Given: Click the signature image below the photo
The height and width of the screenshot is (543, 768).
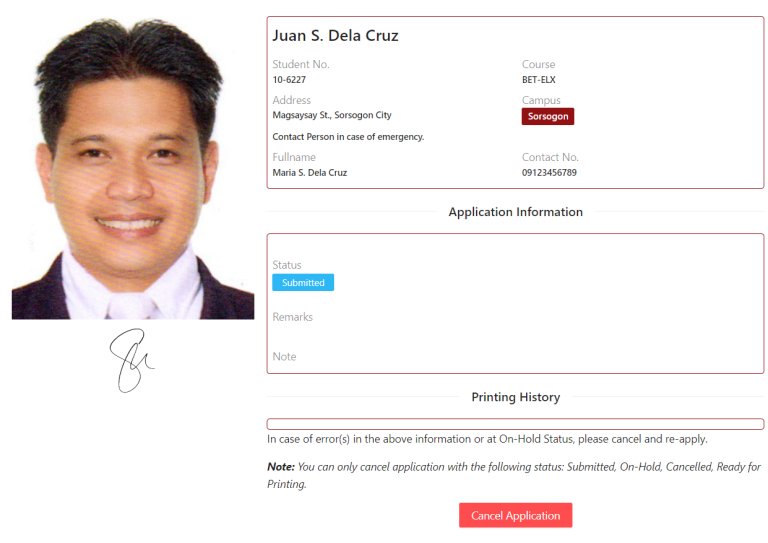Looking at the screenshot, I should click(131, 360).
